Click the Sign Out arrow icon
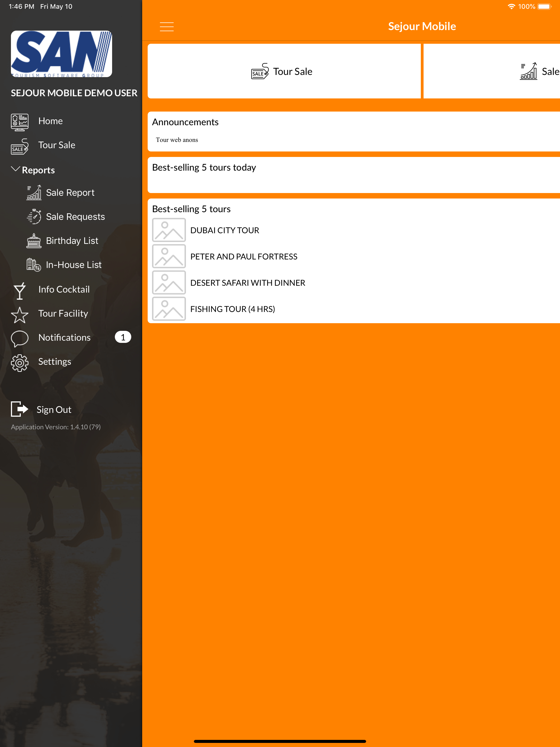The height and width of the screenshot is (747, 560). coord(20,409)
